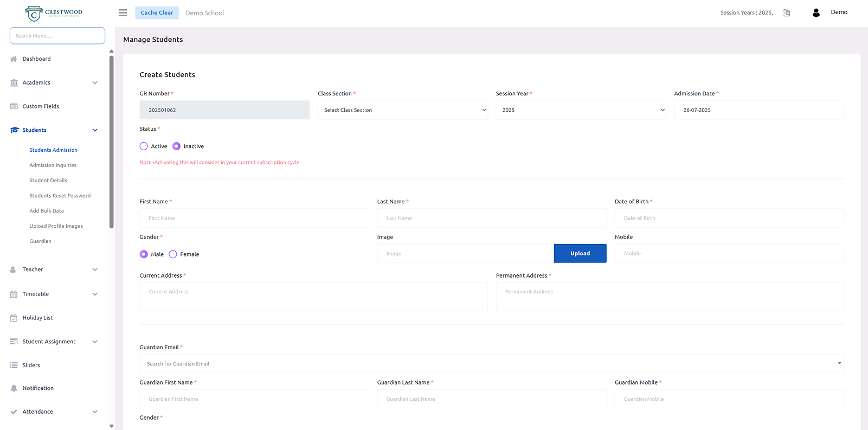Click the Dashboard home icon
868x430 pixels.
coord(14,59)
